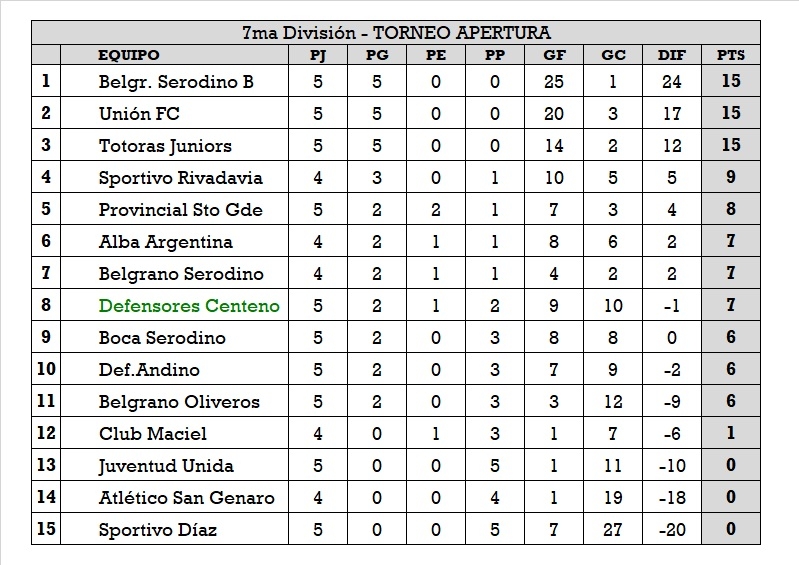Select the DIF column header
799x565 pixels.
pyautogui.click(x=672, y=56)
